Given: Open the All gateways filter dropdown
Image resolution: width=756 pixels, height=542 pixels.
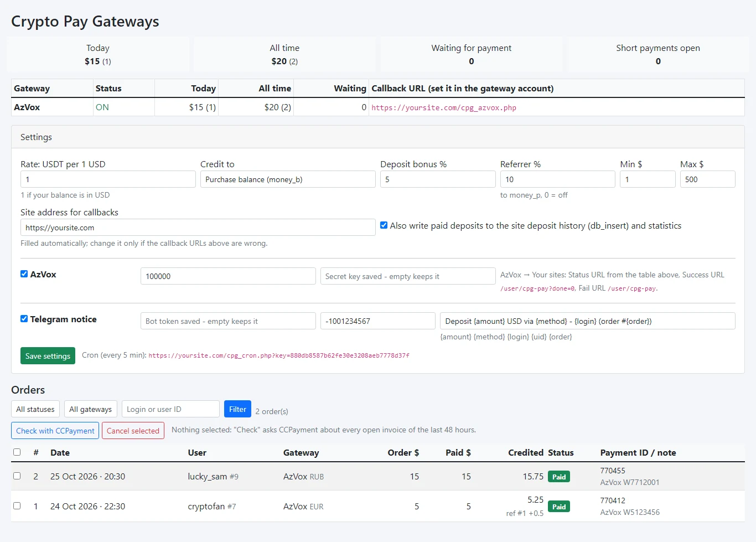Looking at the screenshot, I should click(x=91, y=409).
